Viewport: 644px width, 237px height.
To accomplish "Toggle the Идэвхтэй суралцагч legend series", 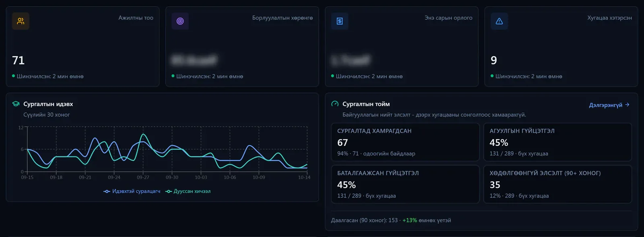I will [x=132, y=191].
